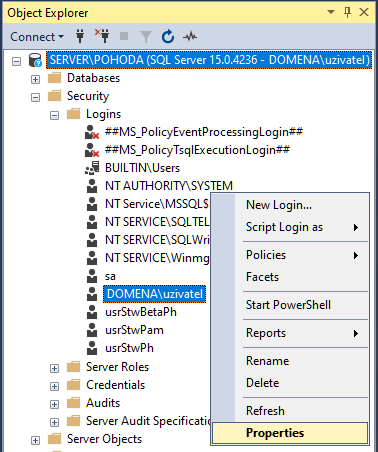This screenshot has width=378, height=452.
Task: Select the NT SERVICE\Winmg login
Action: click(x=157, y=258)
